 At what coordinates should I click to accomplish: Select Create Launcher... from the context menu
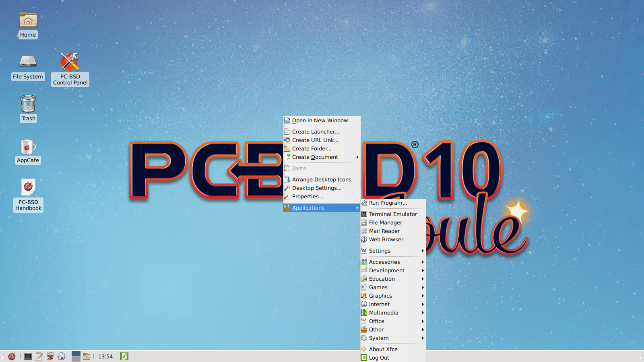(322, 132)
